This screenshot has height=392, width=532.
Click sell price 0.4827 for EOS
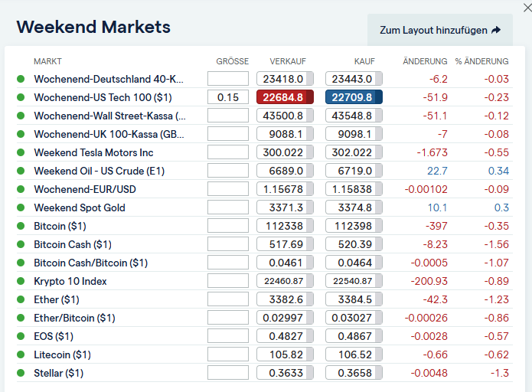coord(285,335)
